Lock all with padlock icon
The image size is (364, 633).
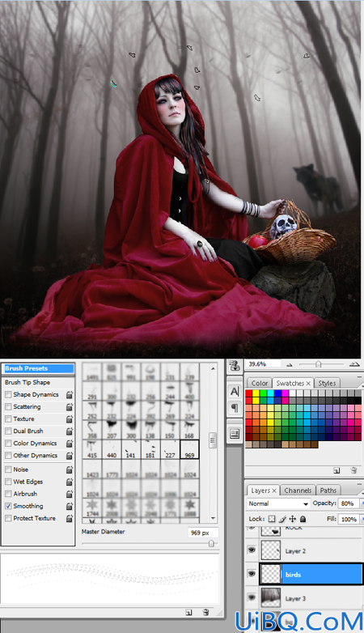[x=303, y=519]
